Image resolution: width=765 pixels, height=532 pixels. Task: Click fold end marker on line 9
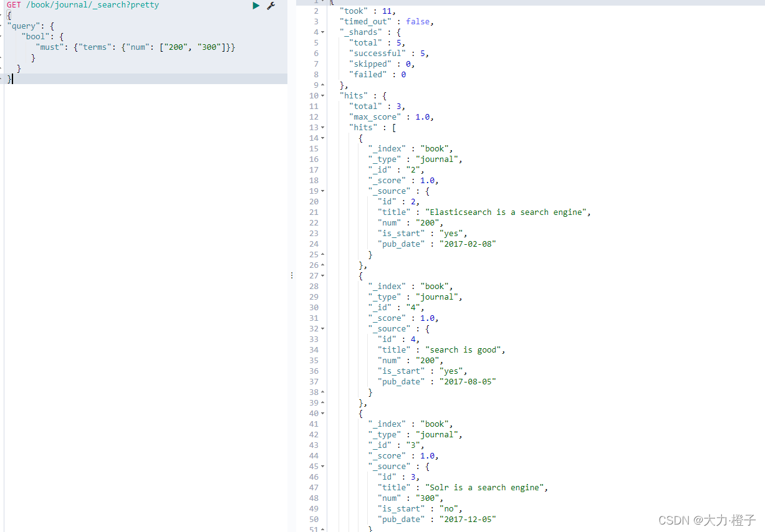click(x=322, y=85)
